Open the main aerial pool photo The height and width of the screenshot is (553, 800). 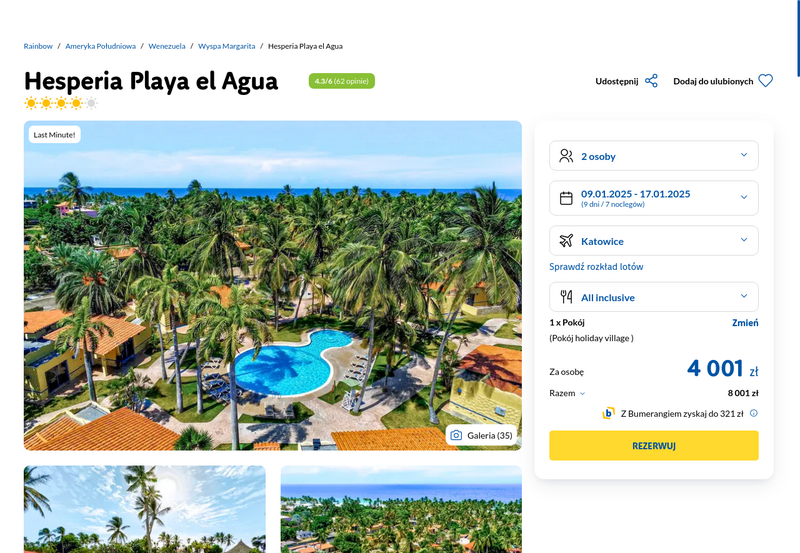pyautogui.click(x=272, y=286)
